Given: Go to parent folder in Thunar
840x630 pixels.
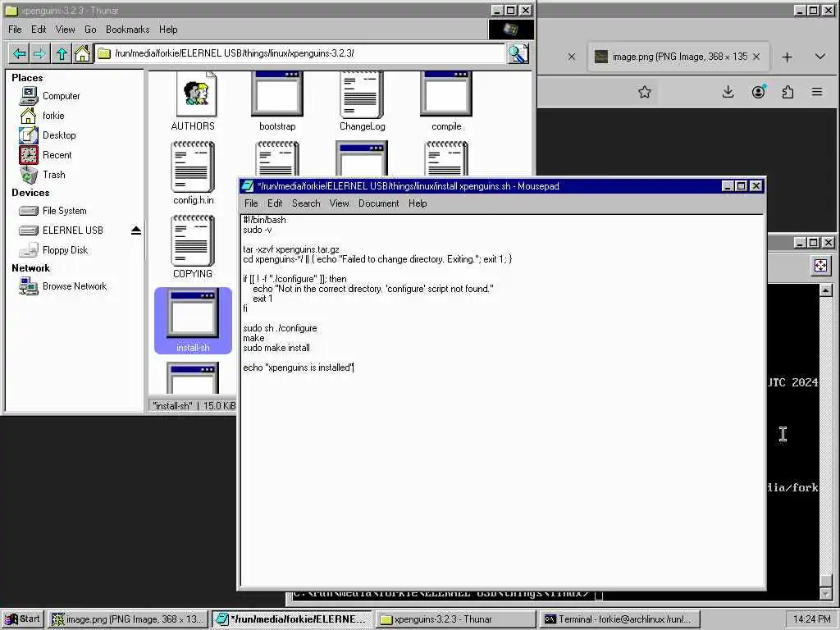Looking at the screenshot, I should [x=62, y=53].
